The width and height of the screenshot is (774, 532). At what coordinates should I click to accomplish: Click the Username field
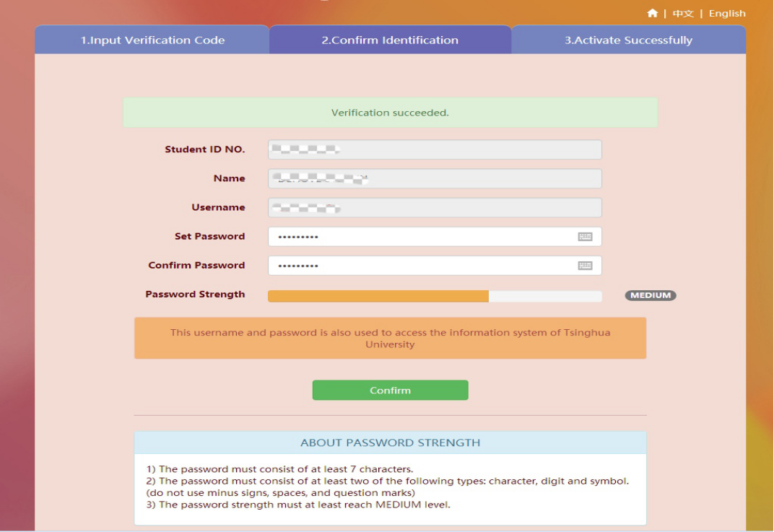(435, 208)
